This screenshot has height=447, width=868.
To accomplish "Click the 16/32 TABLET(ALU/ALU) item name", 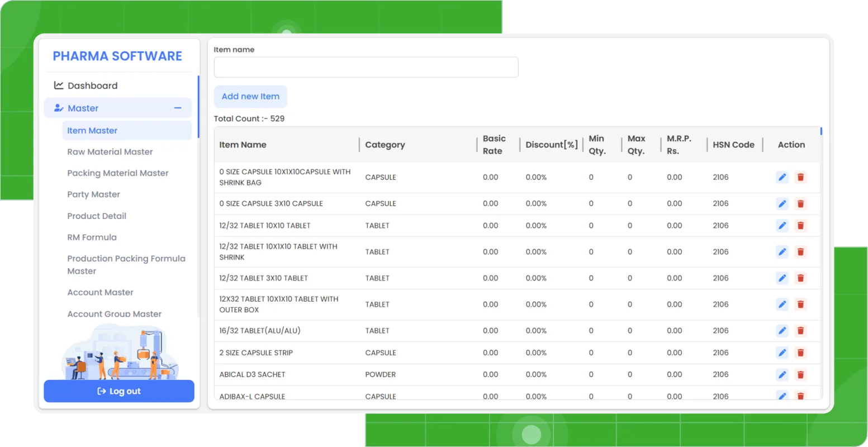I will click(x=260, y=331).
